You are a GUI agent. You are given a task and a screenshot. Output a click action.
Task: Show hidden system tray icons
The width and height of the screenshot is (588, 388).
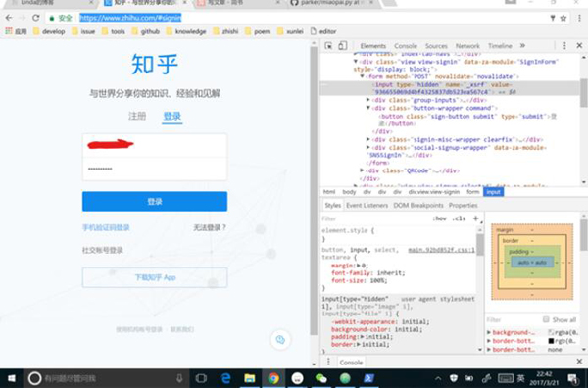[438, 378]
